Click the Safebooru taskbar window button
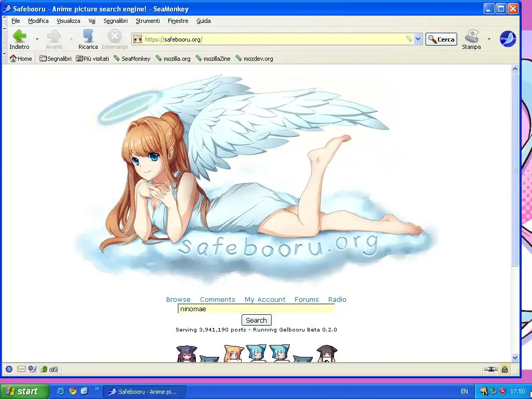532x399 pixels. (144, 392)
